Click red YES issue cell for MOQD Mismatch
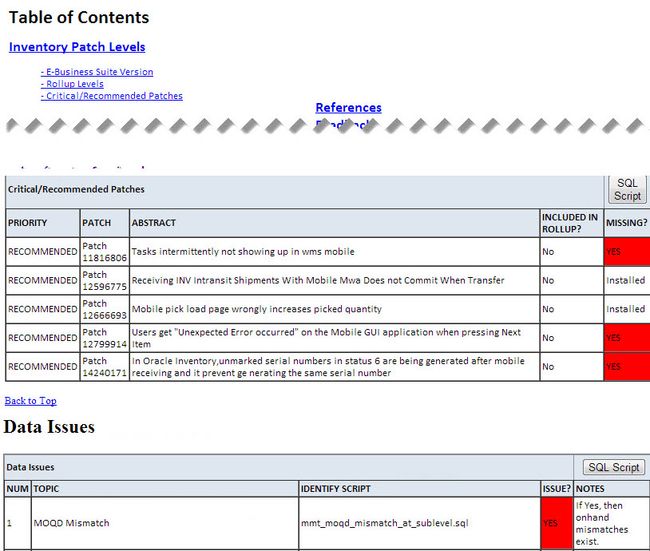 coord(557,523)
